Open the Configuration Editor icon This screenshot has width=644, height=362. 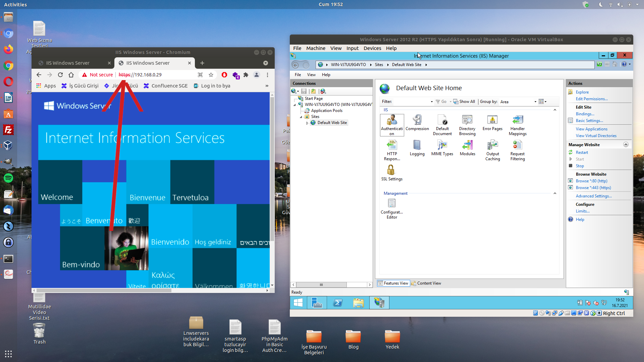tap(392, 208)
